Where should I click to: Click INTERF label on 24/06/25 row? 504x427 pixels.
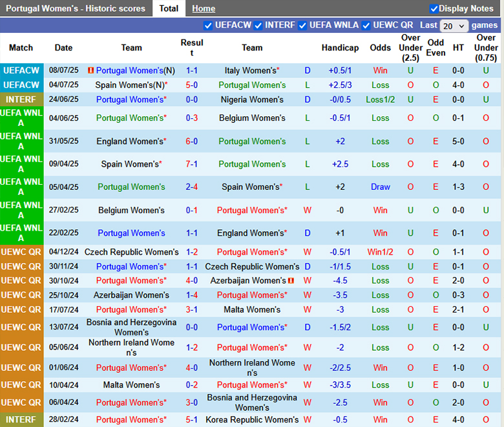pos(21,99)
